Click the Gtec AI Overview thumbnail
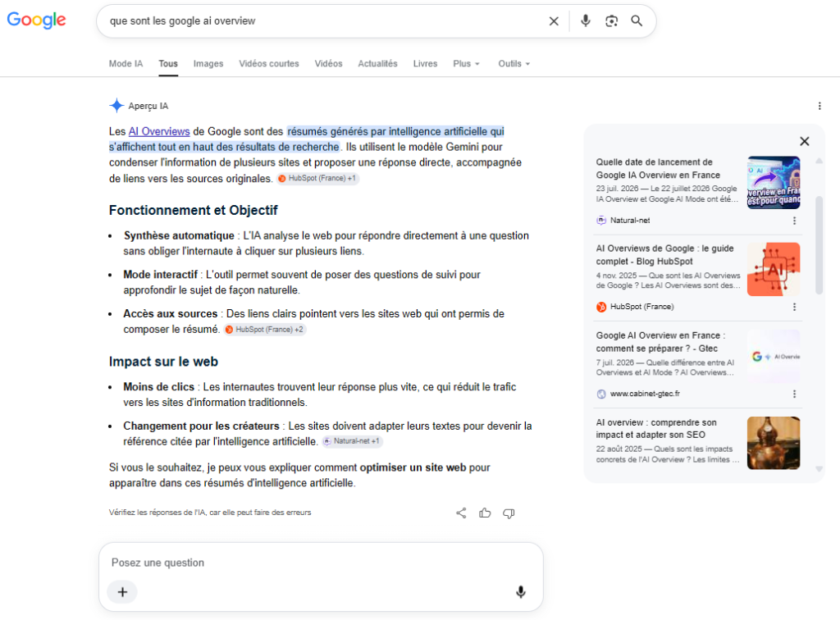The height and width of the screenshot is (620, 840). 774,356
